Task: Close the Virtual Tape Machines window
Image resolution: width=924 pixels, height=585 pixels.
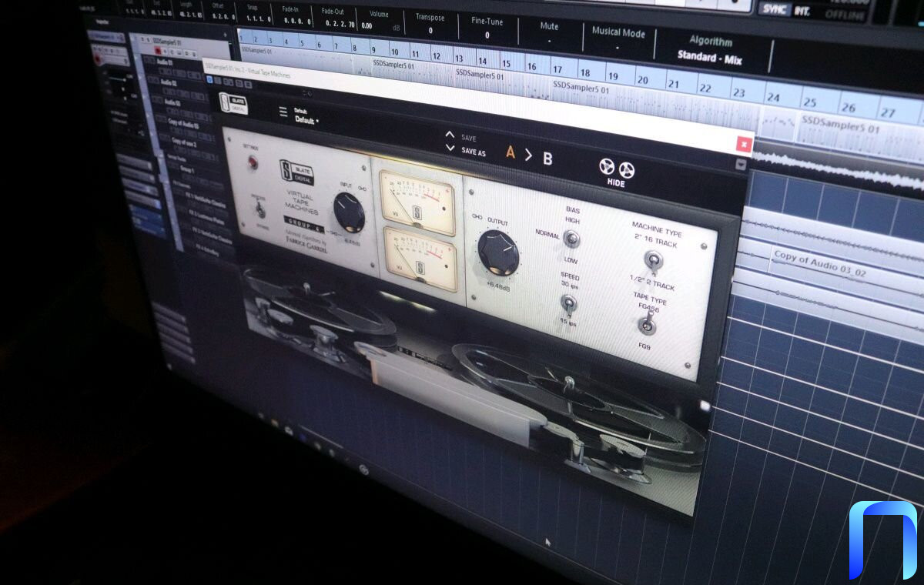Action: click(x=743, y=143)
